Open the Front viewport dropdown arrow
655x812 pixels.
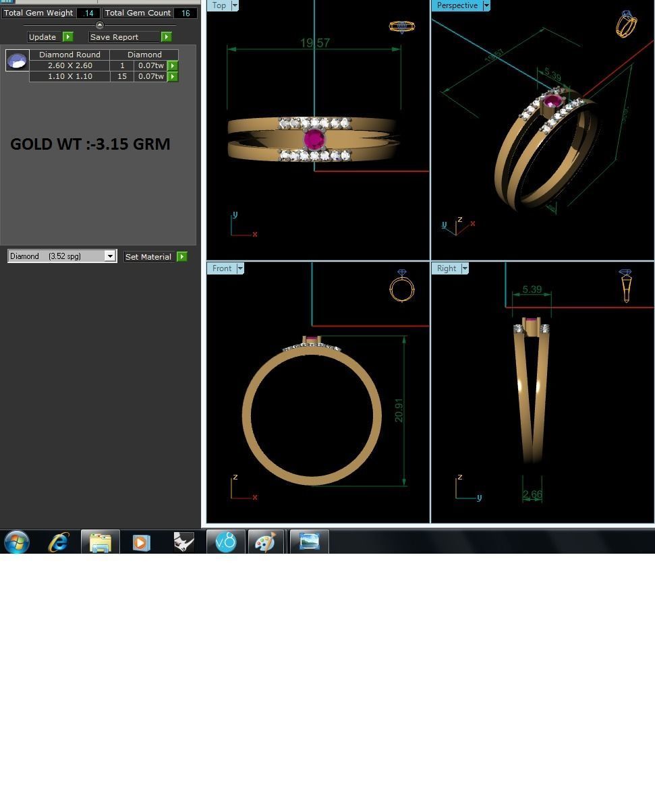240,268
